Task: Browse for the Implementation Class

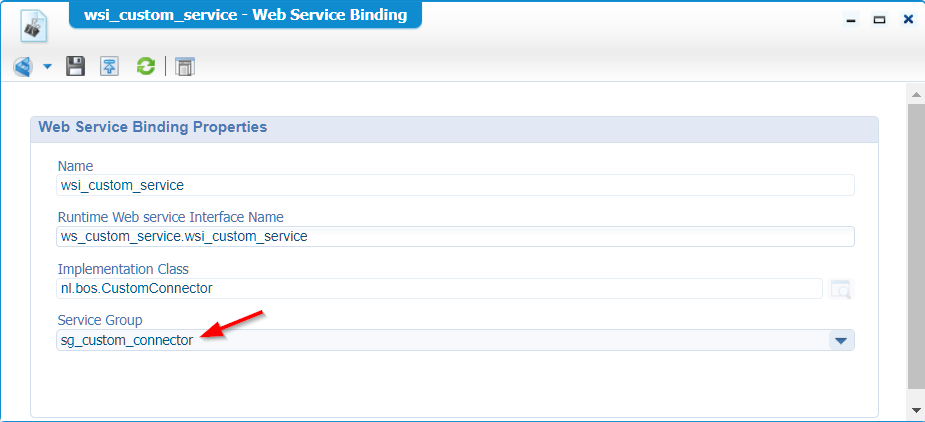Action: [840, 289]
